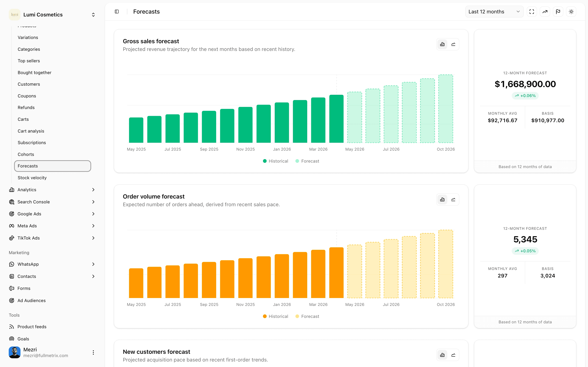Open Top sellers in sidebar
588x367 pixels.
pyautogui.click(x=29, y=61)
